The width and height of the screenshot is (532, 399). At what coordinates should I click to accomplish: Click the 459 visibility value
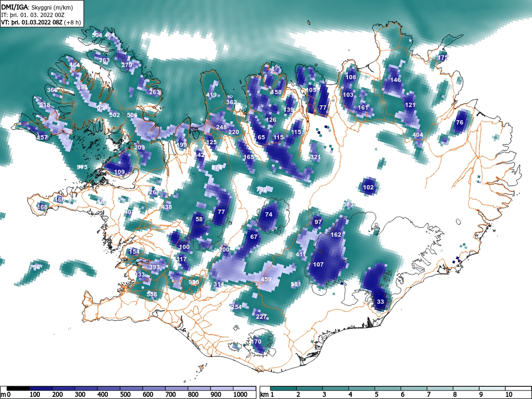266,279
